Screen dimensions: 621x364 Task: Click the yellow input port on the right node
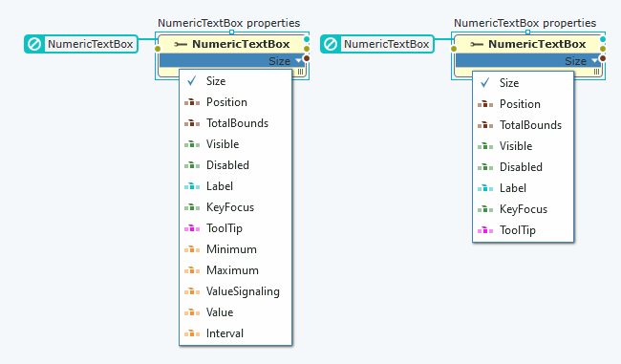454,49
